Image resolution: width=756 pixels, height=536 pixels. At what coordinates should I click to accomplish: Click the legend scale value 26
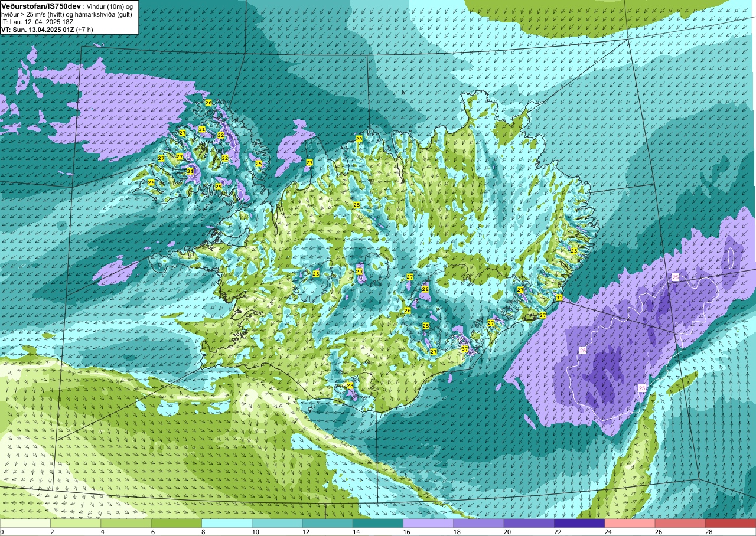(x=658, y=532)
